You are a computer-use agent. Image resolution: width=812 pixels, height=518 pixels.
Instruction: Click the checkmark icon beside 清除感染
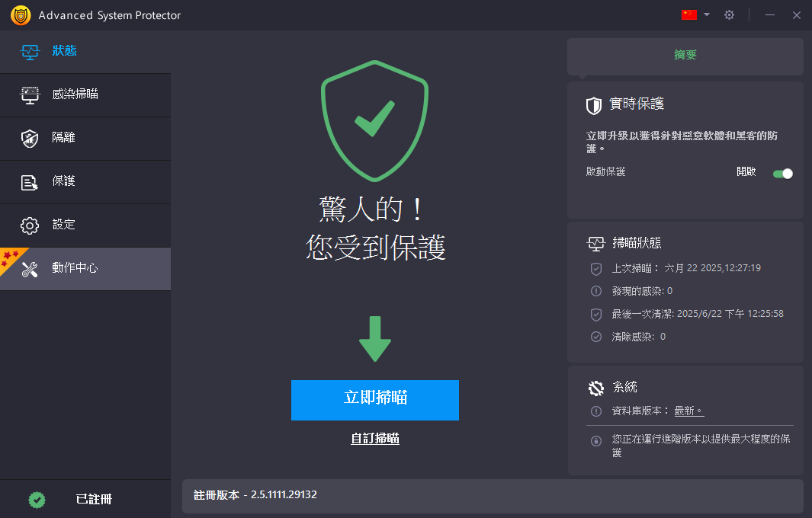click(596, 337)
